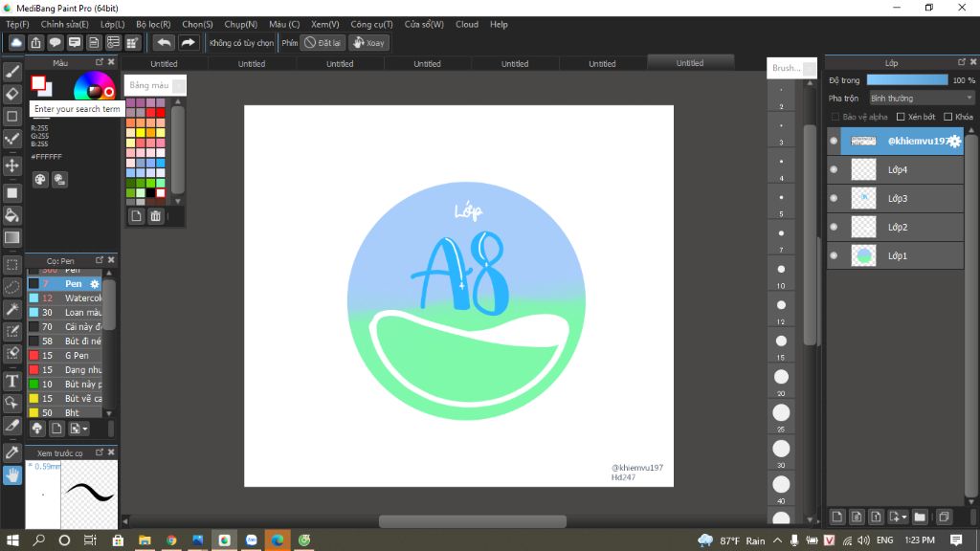Click the Xoay button

(368, 42)
